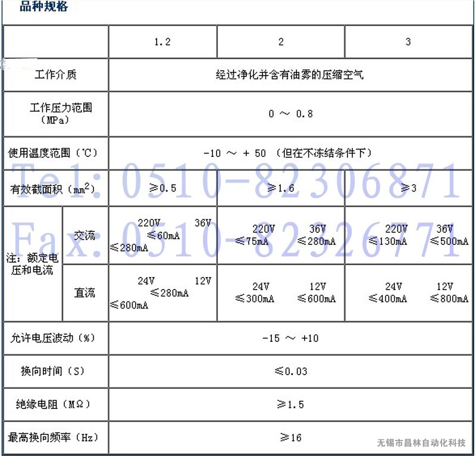Select the 工作压力范围 (MPa) label
The height and width of the screenshot is (456, 476).
click(56, 114)
